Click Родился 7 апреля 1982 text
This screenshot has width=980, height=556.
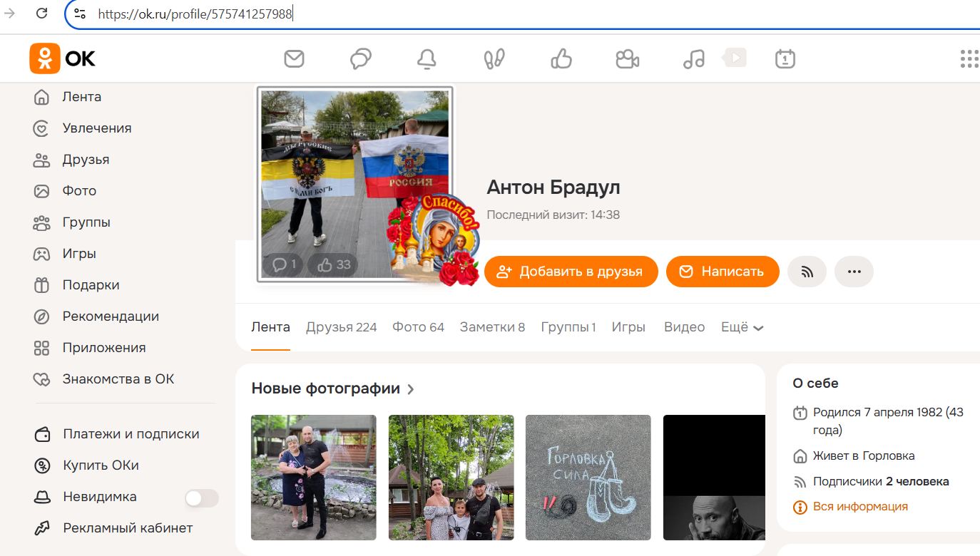pos(888,421)
